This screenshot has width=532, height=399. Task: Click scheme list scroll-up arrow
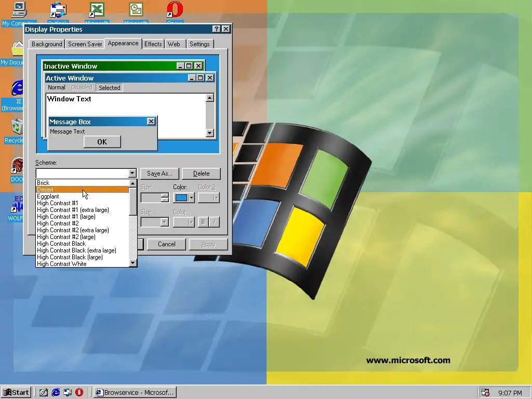point(132,183)
